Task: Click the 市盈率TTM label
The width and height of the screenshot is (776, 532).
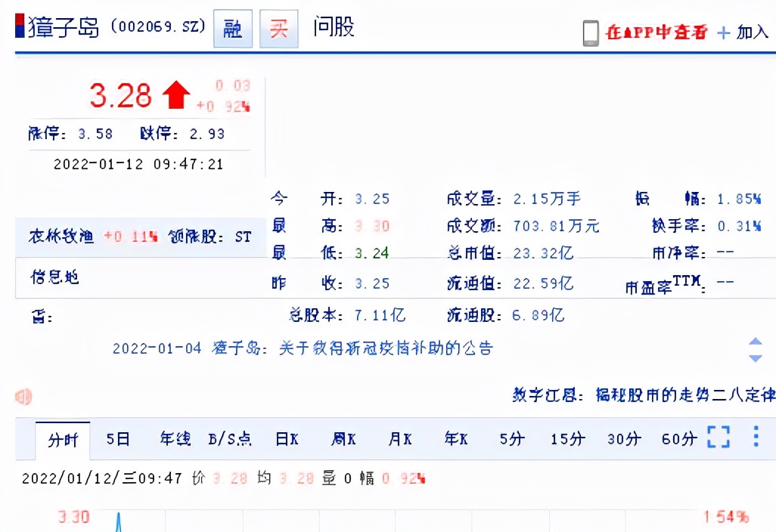Action: [x=666, y=285]
